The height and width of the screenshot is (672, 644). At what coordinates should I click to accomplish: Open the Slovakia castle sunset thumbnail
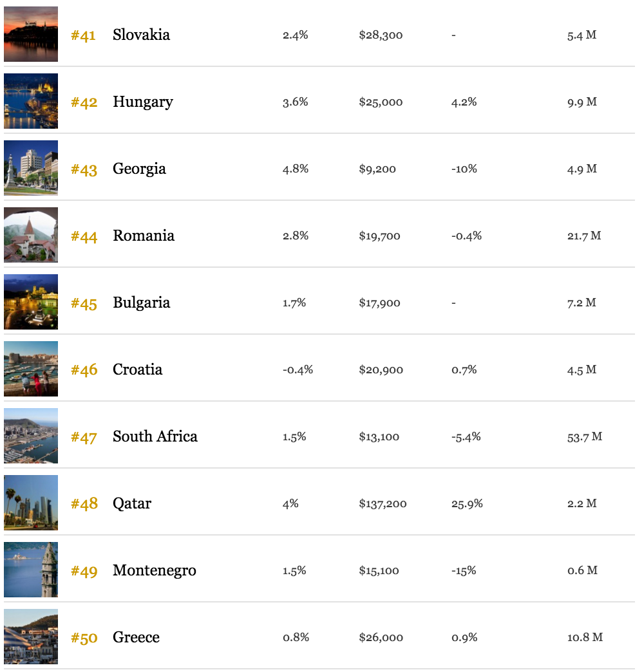31,34
